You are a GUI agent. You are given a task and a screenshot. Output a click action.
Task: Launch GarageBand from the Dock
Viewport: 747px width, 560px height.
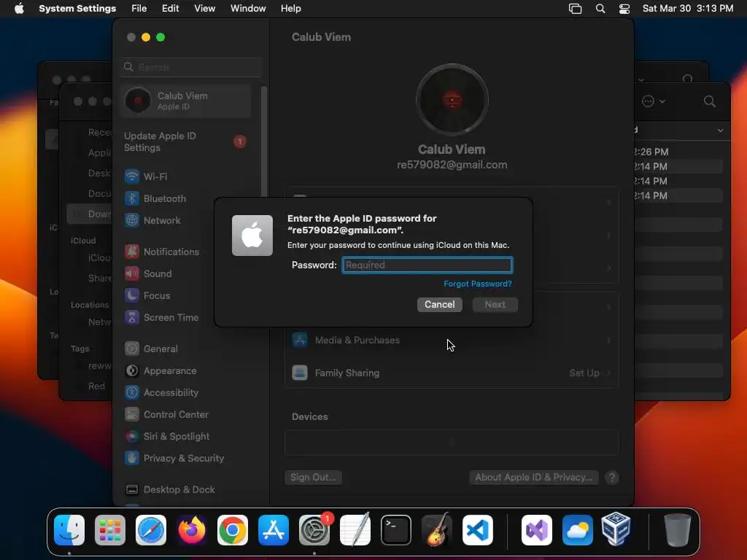tap(437, 530)
